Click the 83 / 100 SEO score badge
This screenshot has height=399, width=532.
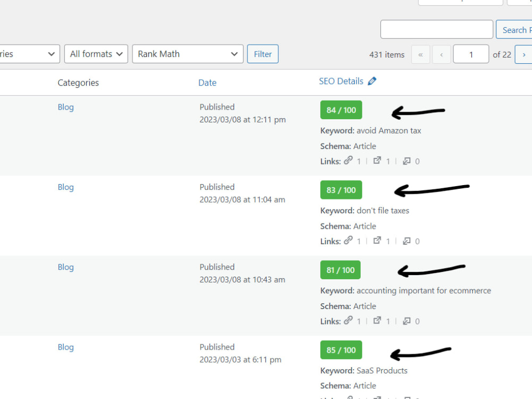(x=341, y=190)
